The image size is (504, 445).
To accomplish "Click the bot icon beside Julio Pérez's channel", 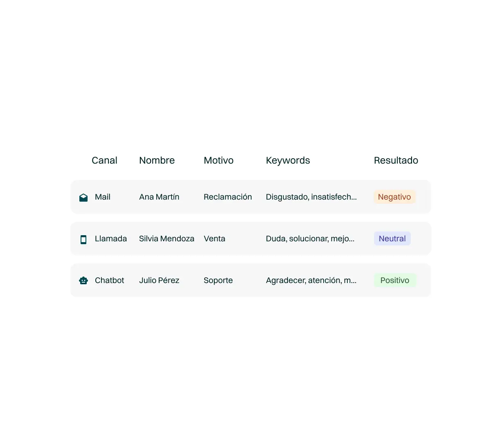I will [83, 280].
